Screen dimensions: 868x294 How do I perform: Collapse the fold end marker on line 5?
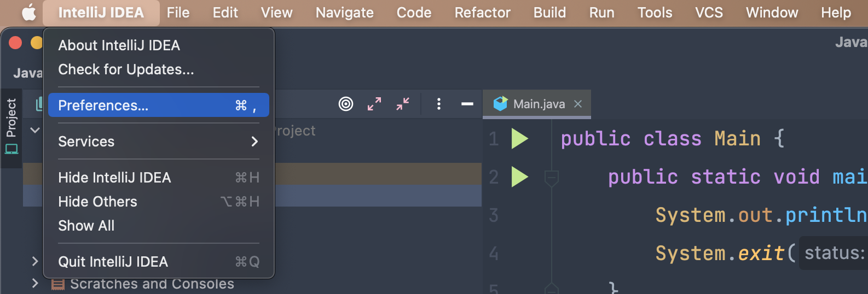[551, 289]
